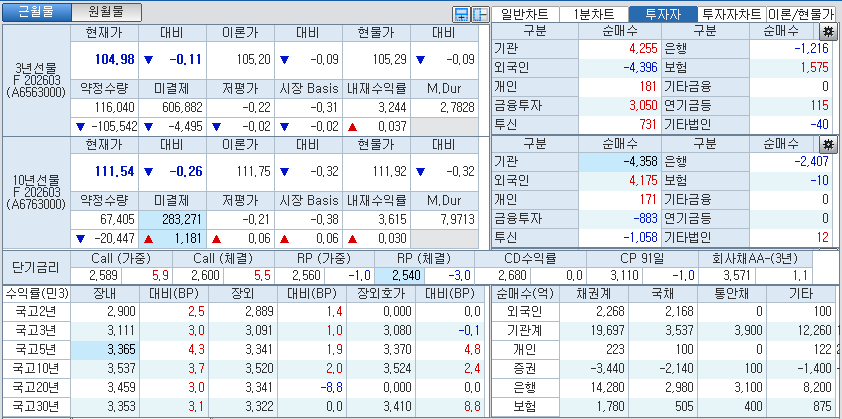The image size is (842, 419).
Task: Click the 10년선물 F 202603 contract label
Action: [36, 192]
